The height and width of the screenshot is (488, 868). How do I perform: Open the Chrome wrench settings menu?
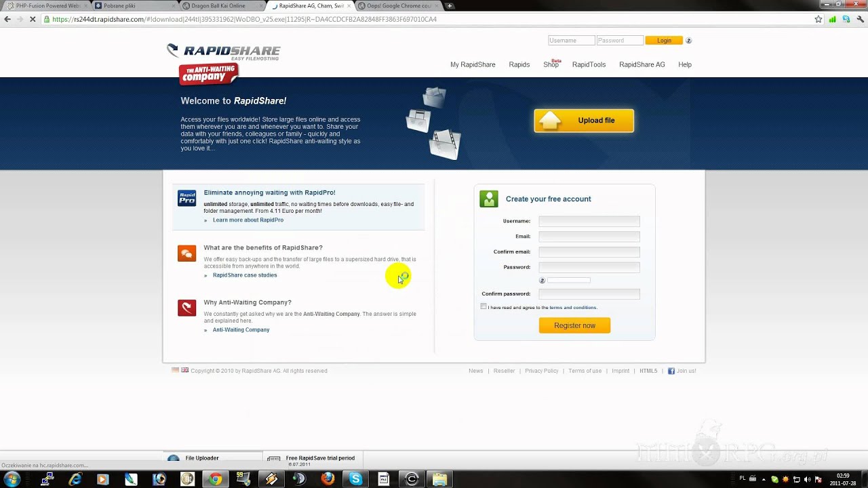coord(859,19)
